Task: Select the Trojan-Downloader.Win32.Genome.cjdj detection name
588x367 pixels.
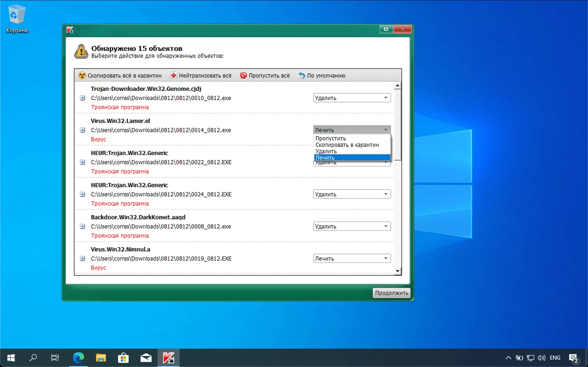Action: (146, 89)
